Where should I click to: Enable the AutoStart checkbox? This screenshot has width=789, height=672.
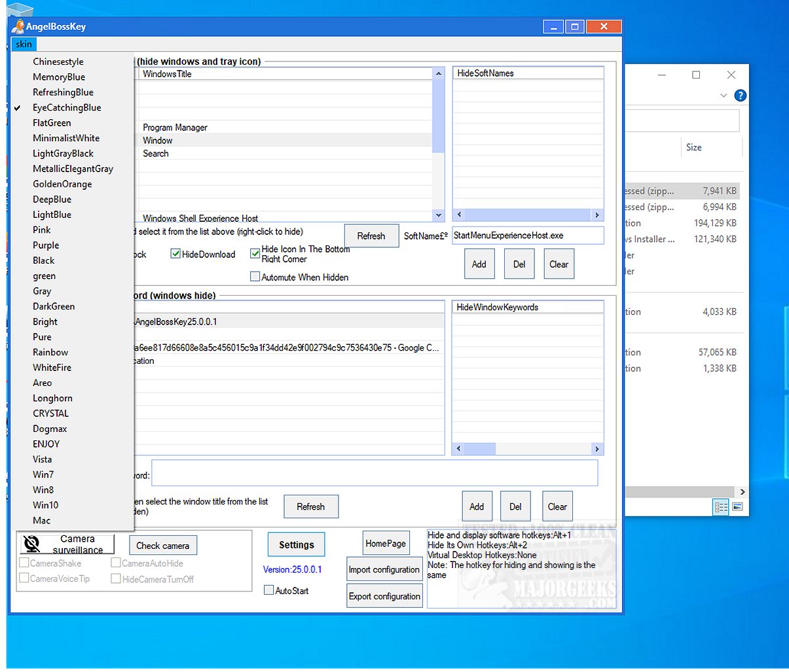[x=268, y=590]
